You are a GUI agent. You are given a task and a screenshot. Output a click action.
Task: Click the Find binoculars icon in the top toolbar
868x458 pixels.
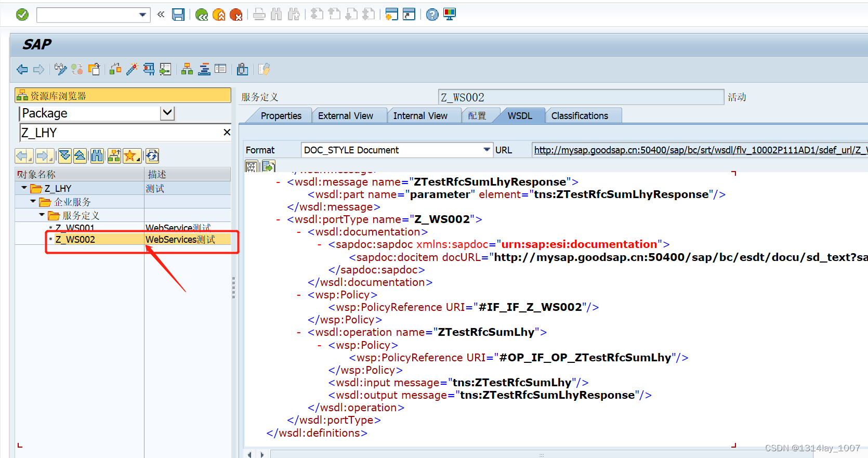(277, 15)
